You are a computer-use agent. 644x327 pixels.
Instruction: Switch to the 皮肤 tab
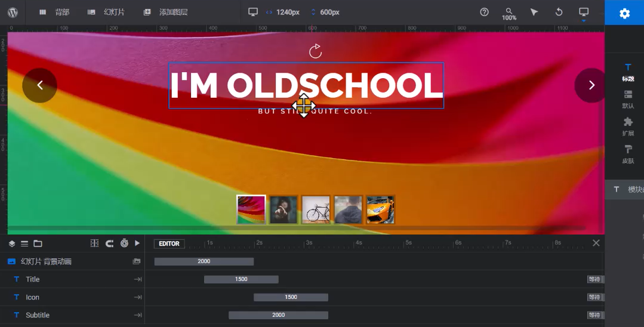[x=628, y=153]
